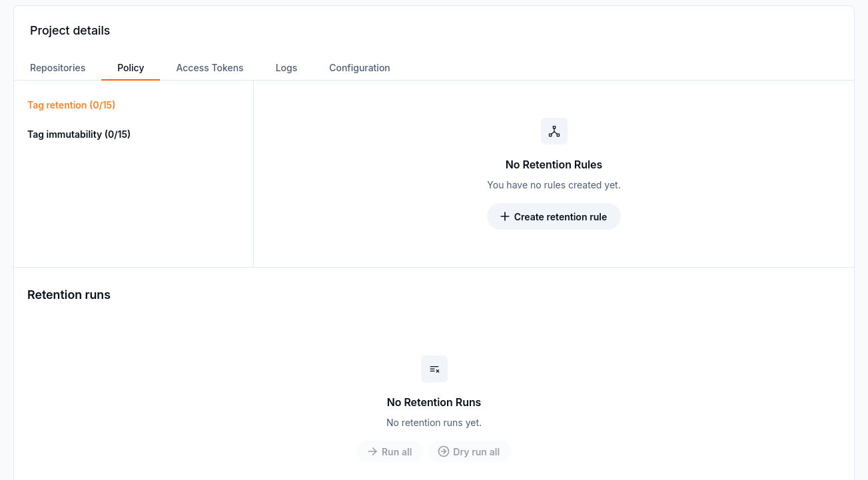Switch to the Access Tokens tab
Viewport: 868px width, 480px height.
pyautogui.click(x=210, y=68)
